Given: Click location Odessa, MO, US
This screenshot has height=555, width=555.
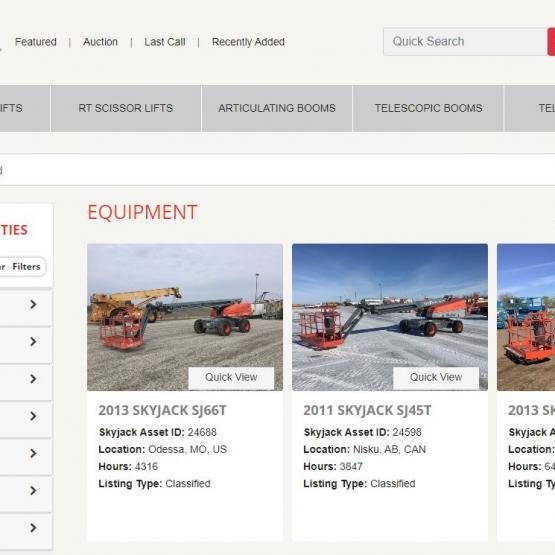Looking at the screenshot, I should click(x=188, y=449).
